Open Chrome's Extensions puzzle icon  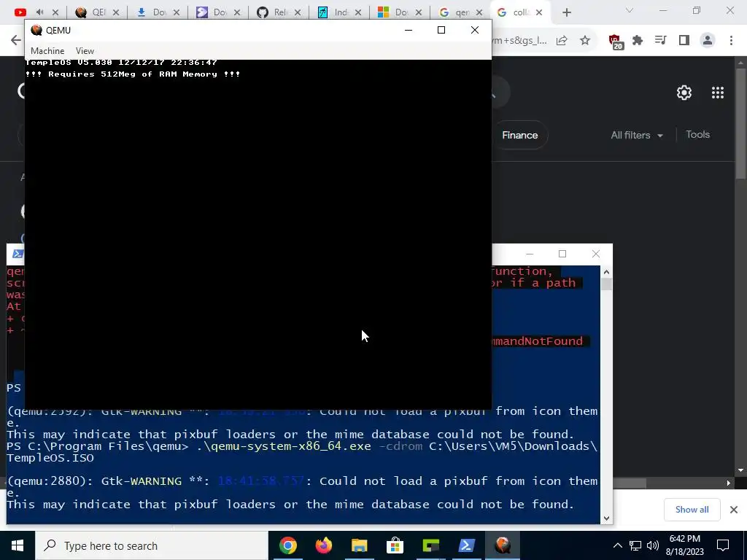[x=638, y=41]
